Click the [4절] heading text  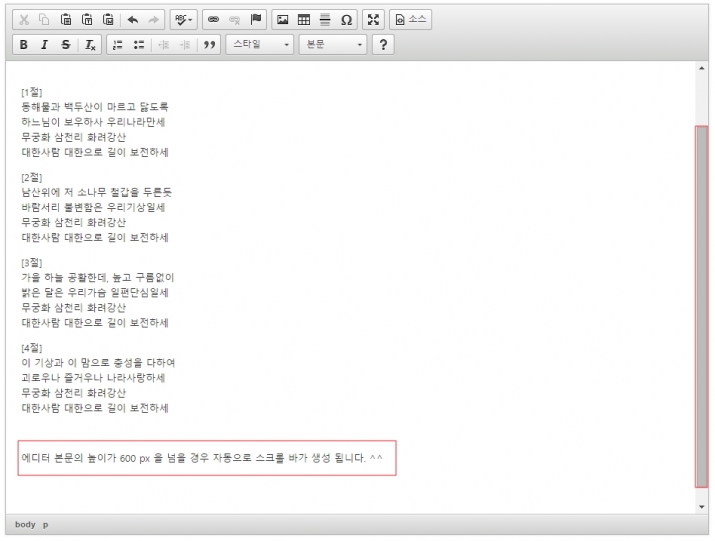coord(31,348)
